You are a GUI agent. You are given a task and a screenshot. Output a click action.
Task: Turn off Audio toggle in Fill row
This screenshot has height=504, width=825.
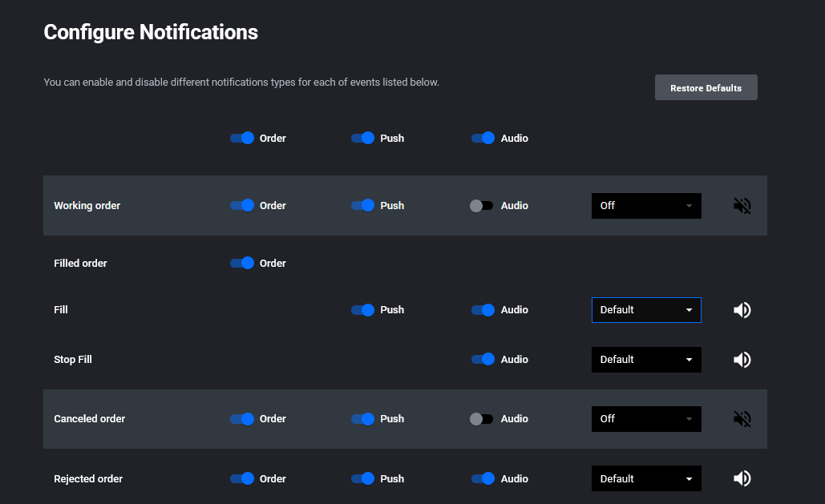(483, 310)
